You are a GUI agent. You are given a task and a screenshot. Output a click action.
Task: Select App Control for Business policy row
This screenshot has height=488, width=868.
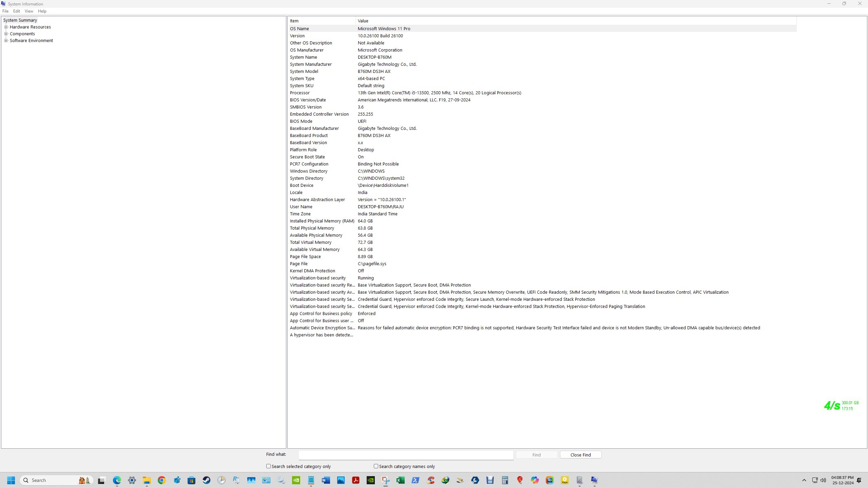pyautogui.click(x=542, y=314)
